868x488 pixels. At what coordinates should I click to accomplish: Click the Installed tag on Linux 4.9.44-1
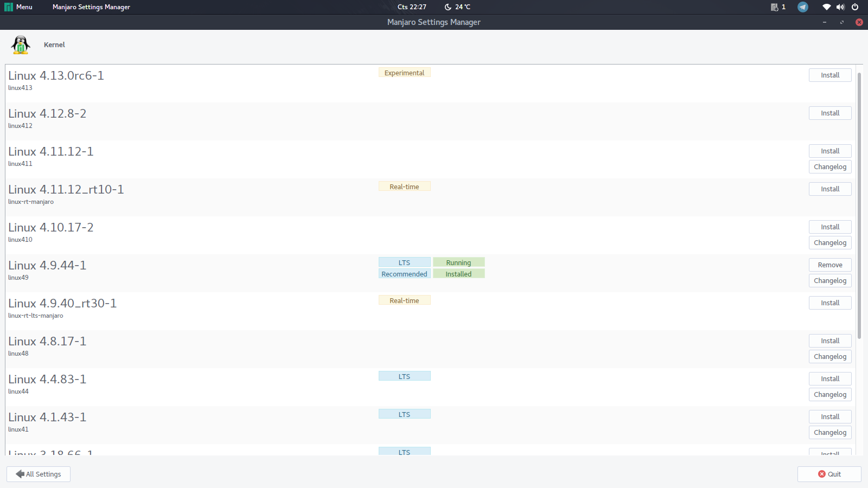point(459,274)
